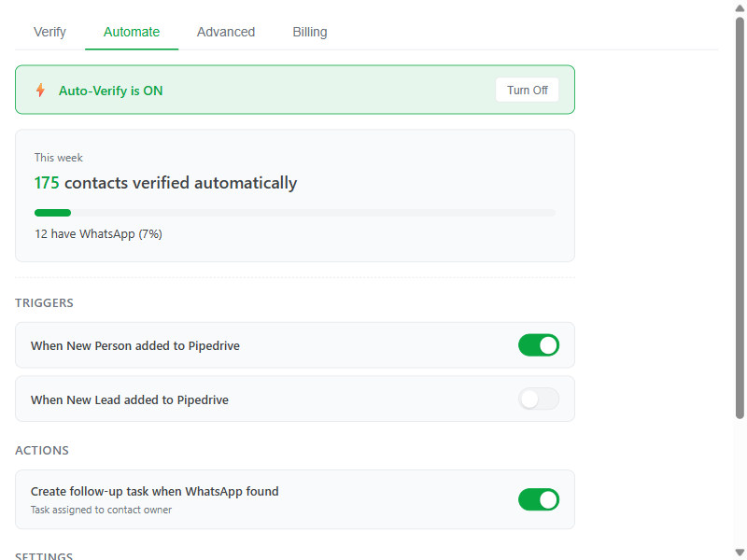The width and height of the screenshot is (747, 560).
Task: Click the 175 contacts verified stat
Action: [x=165, y=182]
